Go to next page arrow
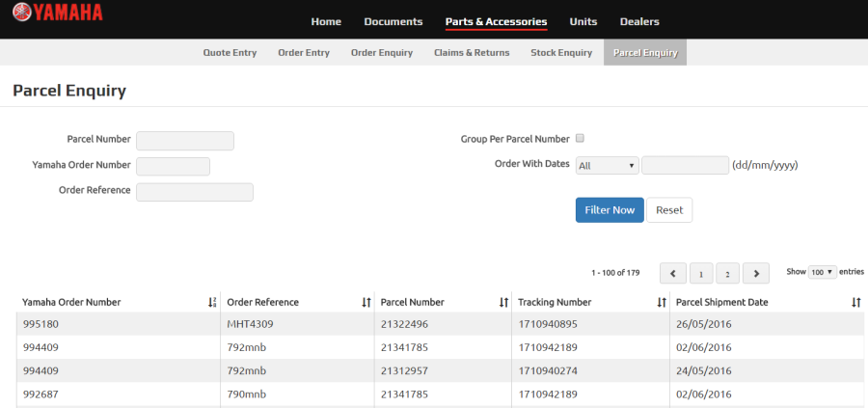Viewport: 868px width, 408px height. (756, 274)
